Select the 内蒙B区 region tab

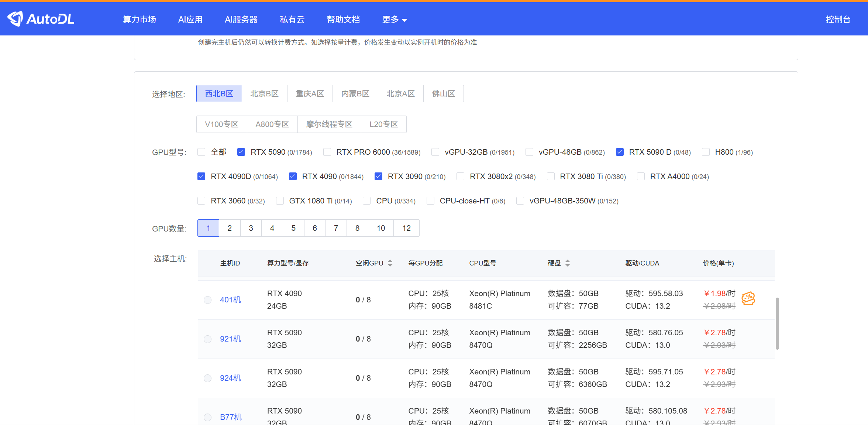355,94
